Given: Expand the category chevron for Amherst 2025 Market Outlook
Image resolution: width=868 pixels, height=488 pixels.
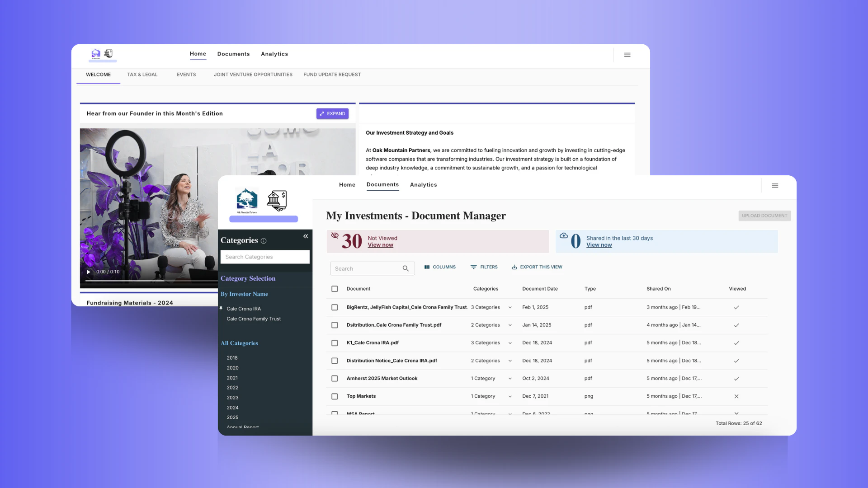Looking at the screenshot, I should click(510, 379).
